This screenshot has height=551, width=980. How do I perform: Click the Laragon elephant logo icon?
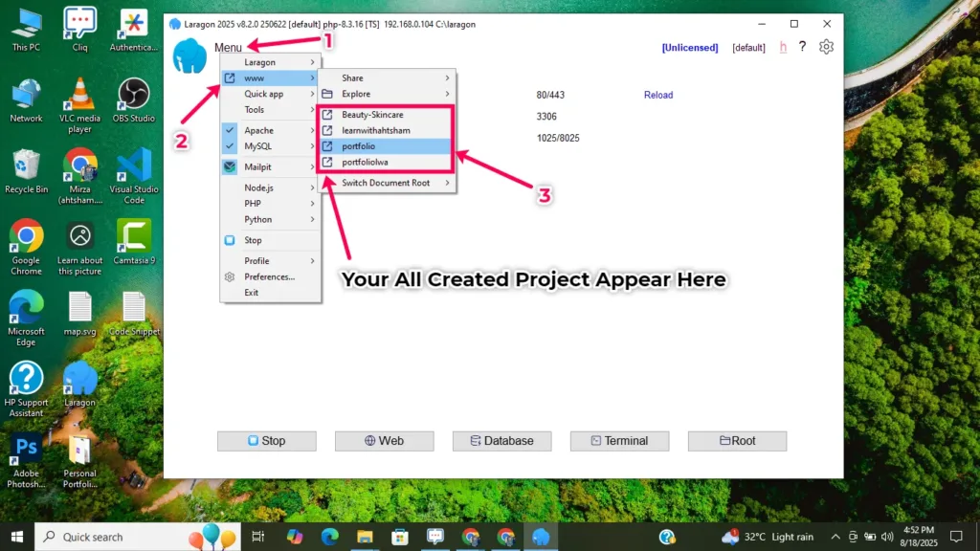pos(189,56)
